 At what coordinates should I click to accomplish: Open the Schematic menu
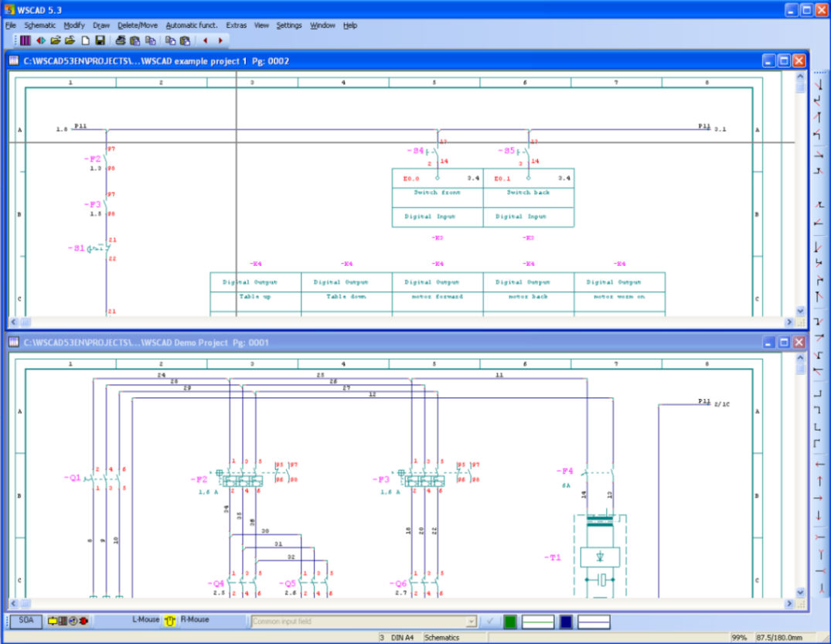pos(39,25)
